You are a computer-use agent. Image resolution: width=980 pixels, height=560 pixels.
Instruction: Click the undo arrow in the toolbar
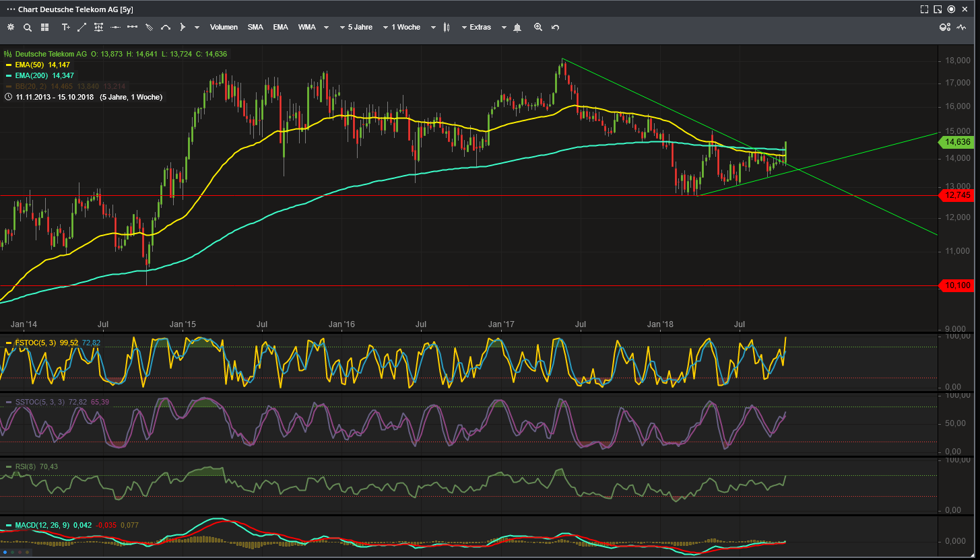tap(554, 27)
